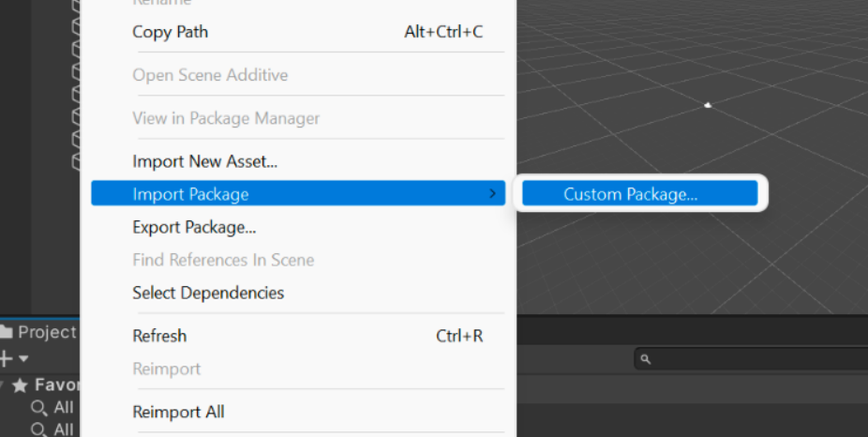Open the dropdown arrow beside plus button

click(23, 359)
